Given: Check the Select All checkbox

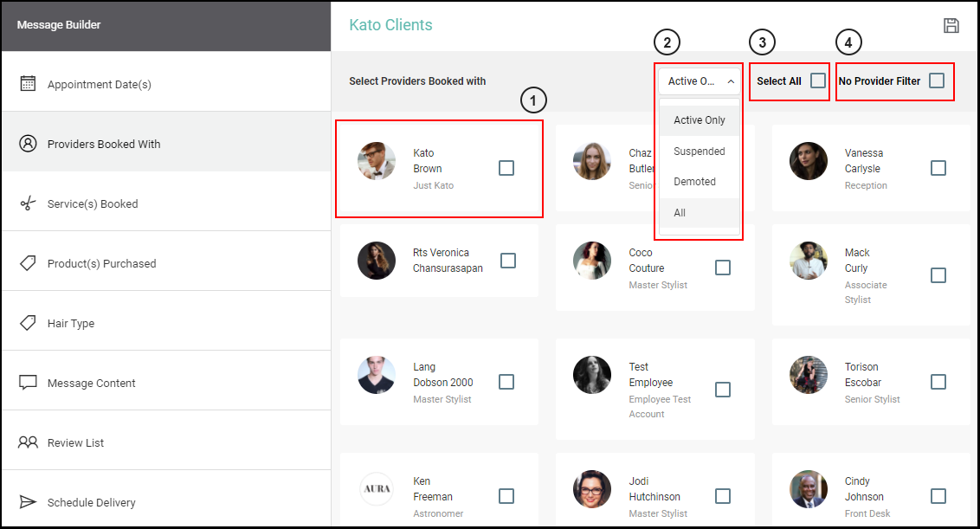Looking at the screenshot, I should 817,81.
